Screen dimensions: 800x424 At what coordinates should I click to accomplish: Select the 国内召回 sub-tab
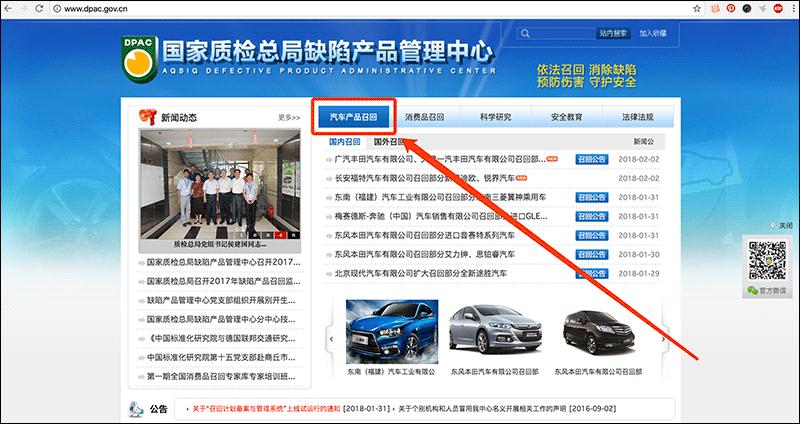pyautogui.click(x=344, y=142)
